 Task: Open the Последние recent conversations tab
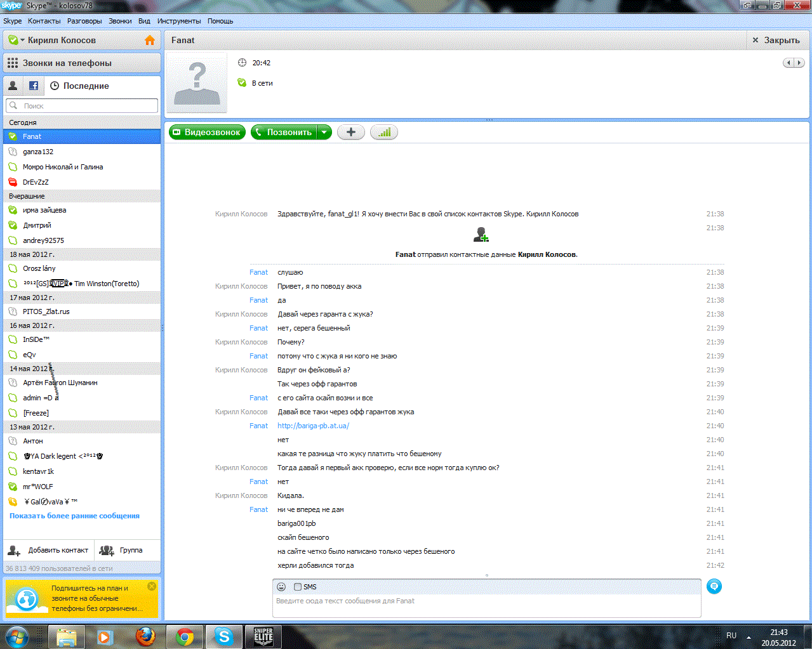pos(80,86)
